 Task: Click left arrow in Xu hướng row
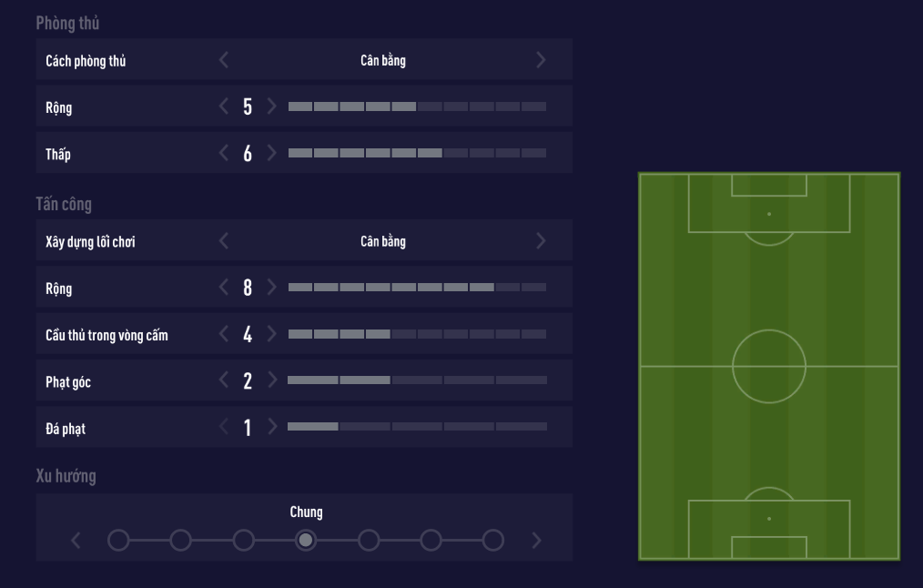76,541
